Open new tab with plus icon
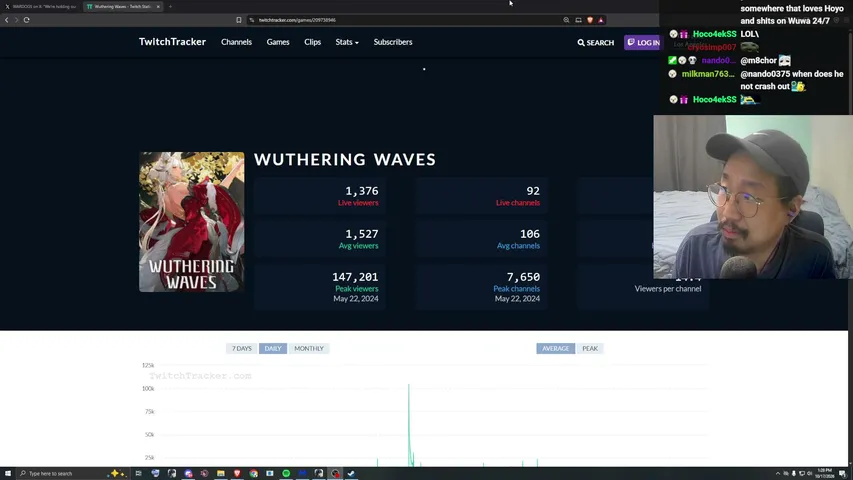This screenshot has width=853, height=480. coord(170,7)
